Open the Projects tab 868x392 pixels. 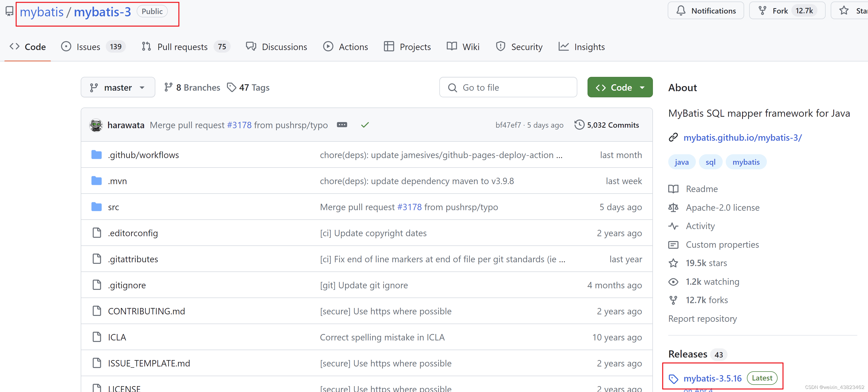[x=407, y=47]
